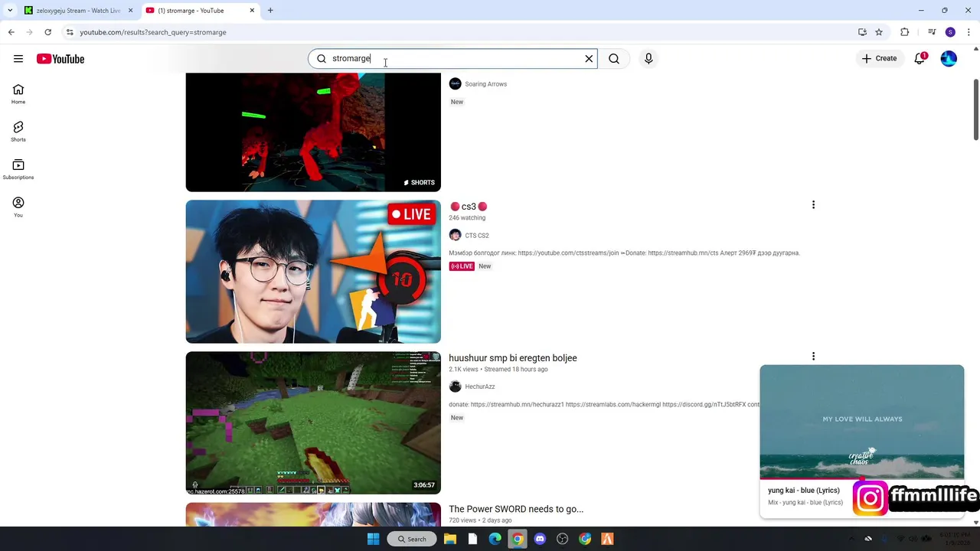Image resolution: width=980 pixels, height=551 pixels.
Task: Open the cs3 video title
Action: (468, 207)
